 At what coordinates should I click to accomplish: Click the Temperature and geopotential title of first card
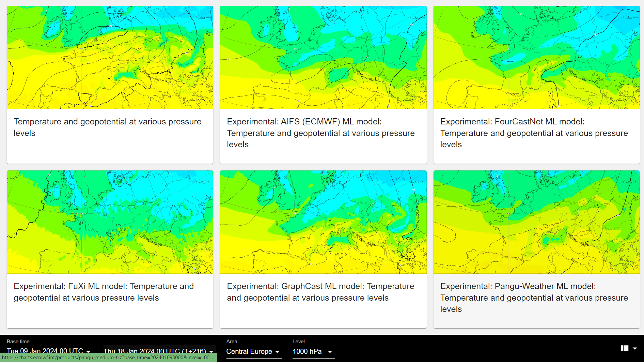tap(108, 127)
